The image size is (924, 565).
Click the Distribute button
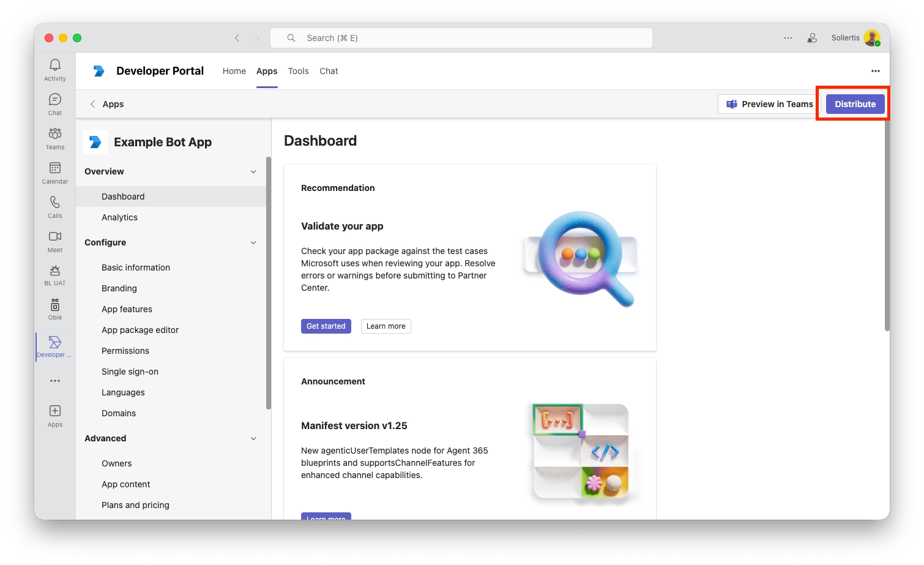pyautogui.click(x=855, y=104)
